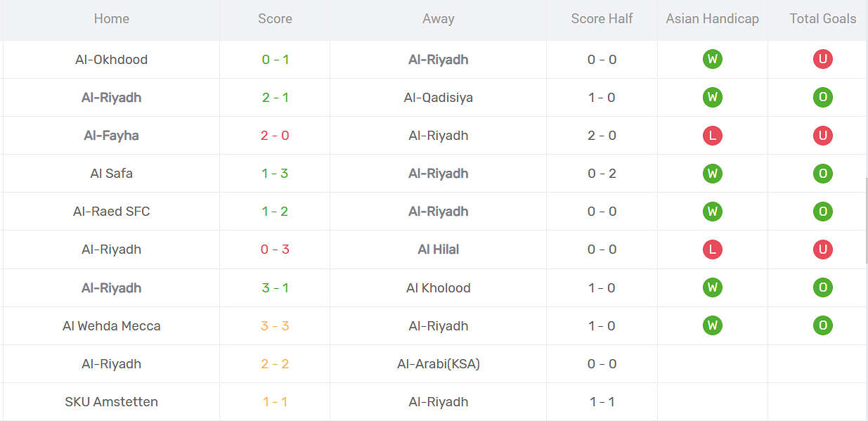Open the Al-Okhdood team link
Viewport: 868px width, 421px height.
tap(111, 60)
